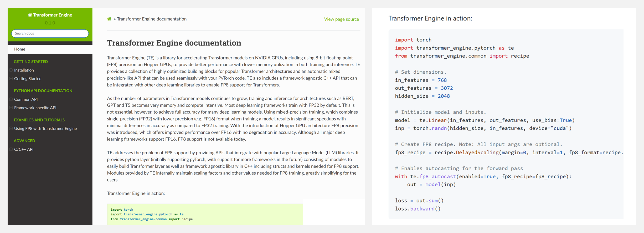This screenshot has height=233, width=644.
Task: Click View page source link
Action: [x=341, y=19]
